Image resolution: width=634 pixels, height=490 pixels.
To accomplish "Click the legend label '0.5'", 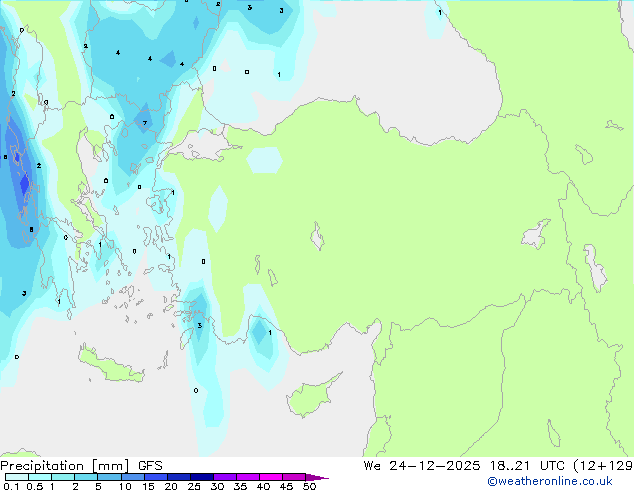I will click(34, 486).
